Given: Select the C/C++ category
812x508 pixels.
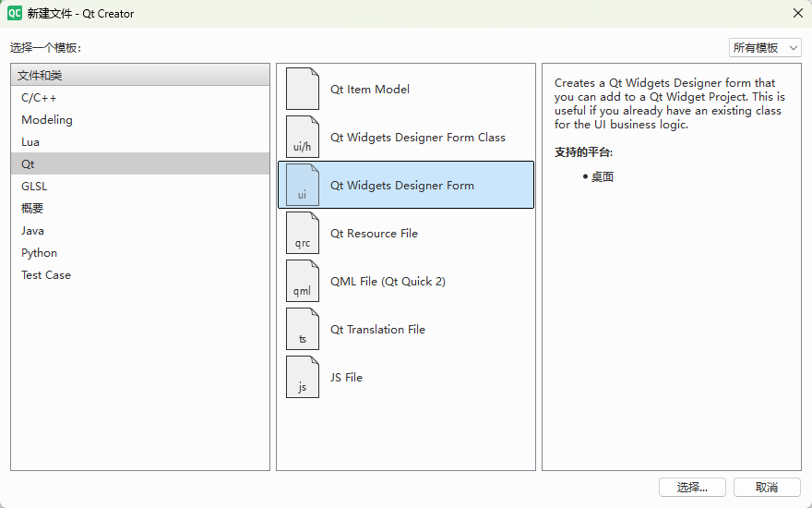Looking at the screenshot, I should 140,98.
